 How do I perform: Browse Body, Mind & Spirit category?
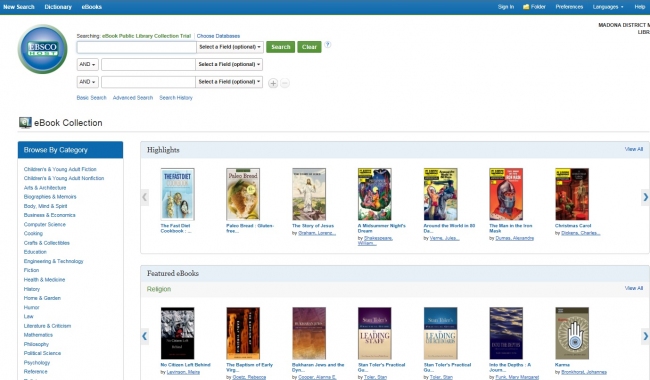click(x=46, y=206)
